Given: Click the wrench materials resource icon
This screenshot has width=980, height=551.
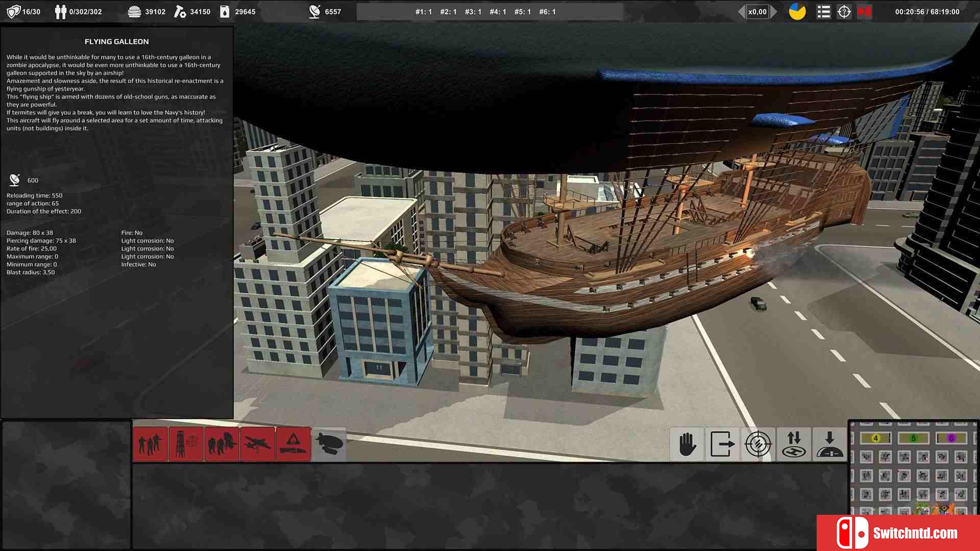Looking at the screenshot, I should [180, 11].
